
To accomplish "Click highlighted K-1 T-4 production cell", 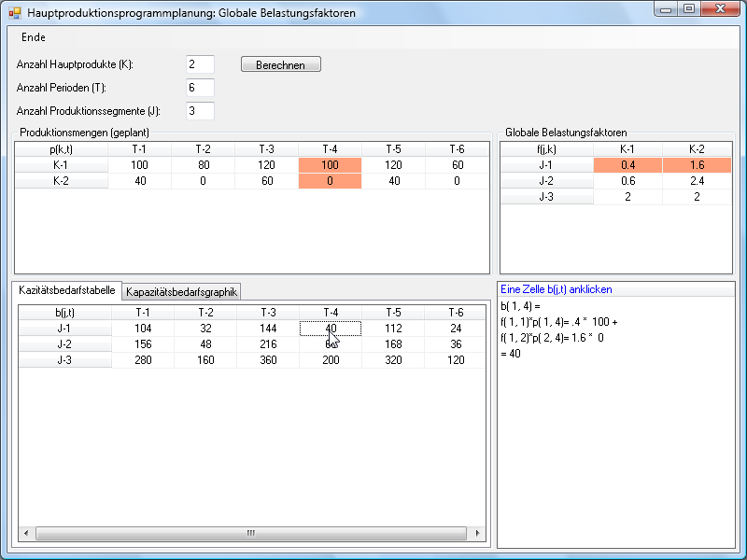I will (330, 165).
